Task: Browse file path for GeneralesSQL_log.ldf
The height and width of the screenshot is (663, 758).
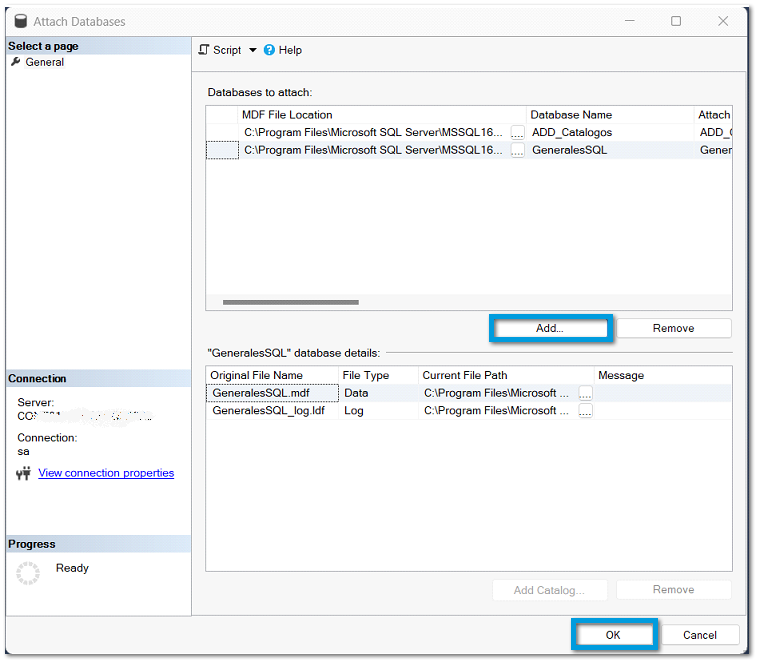Action: 585,410
